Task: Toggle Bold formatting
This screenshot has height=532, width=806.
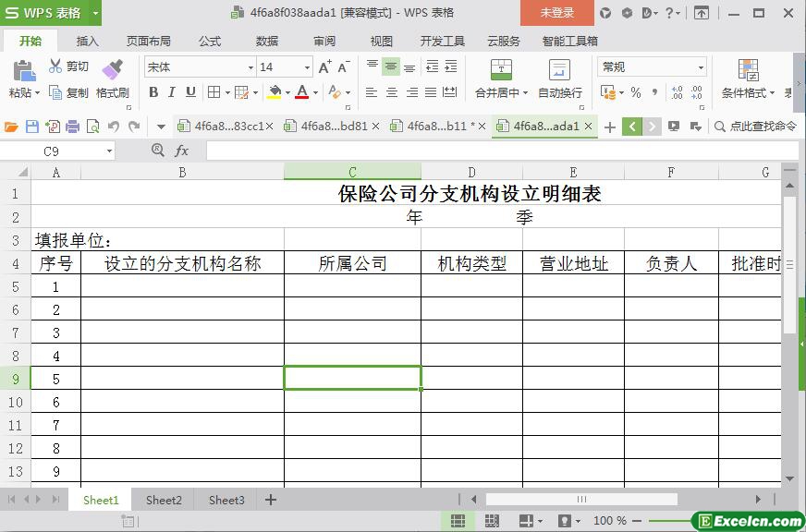Action: [x=153, y=92]
